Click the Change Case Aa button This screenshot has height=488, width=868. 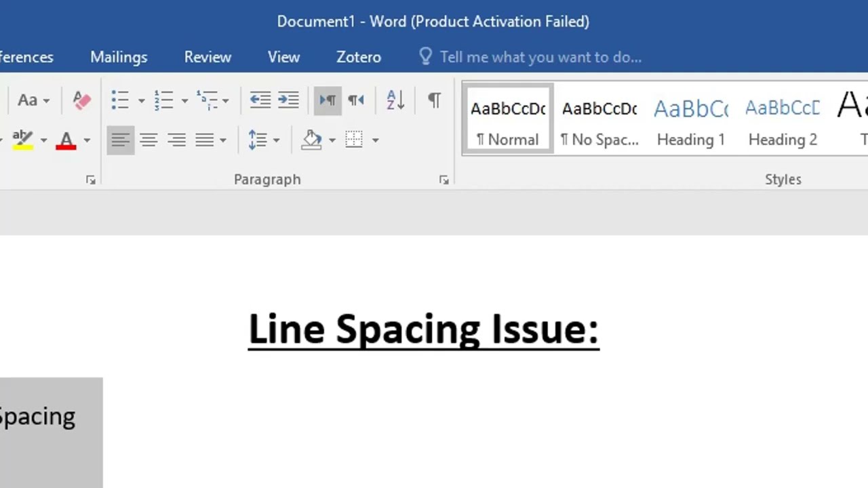click(x=27, y=100)
